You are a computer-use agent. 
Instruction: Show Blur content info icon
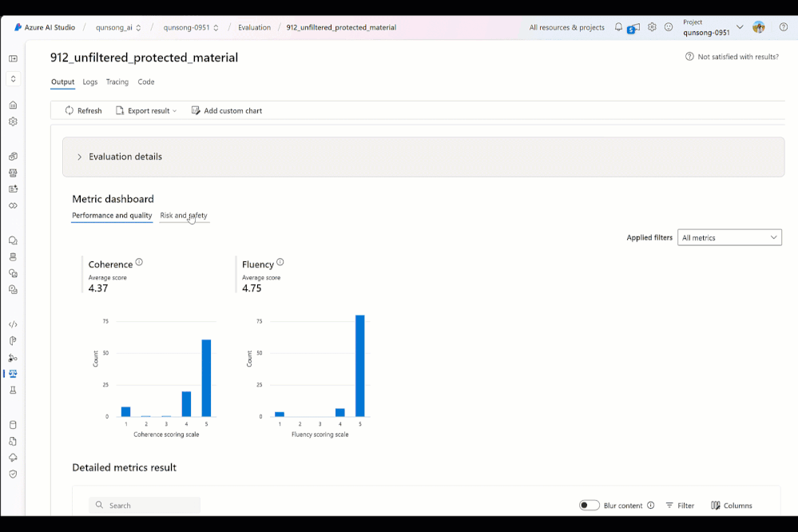(650, 505)
